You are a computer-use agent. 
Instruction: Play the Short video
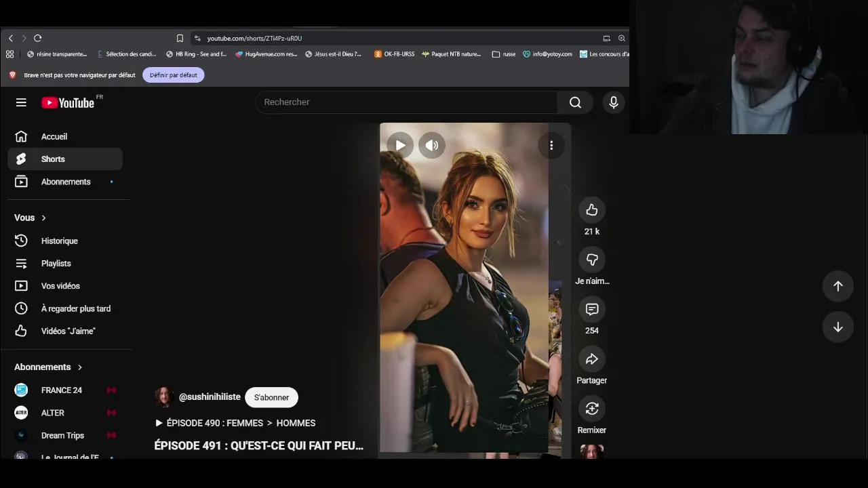click(x=400, y=145)
